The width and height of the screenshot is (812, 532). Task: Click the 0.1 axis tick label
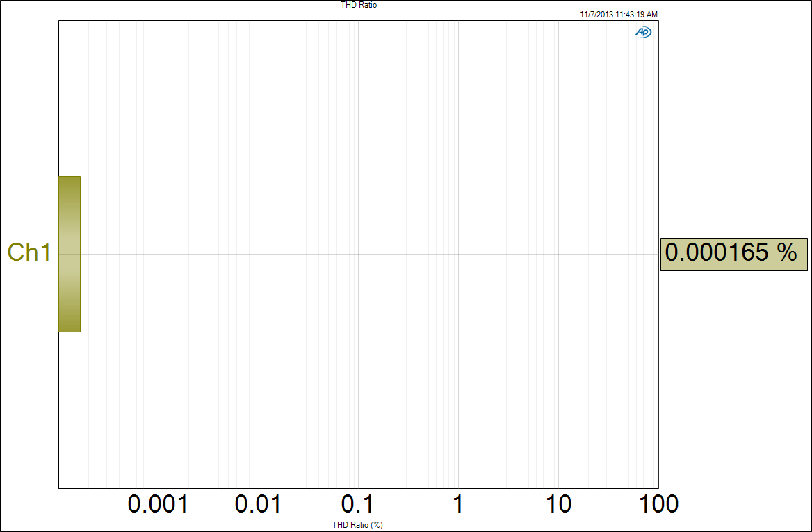[x=358, y=504]
